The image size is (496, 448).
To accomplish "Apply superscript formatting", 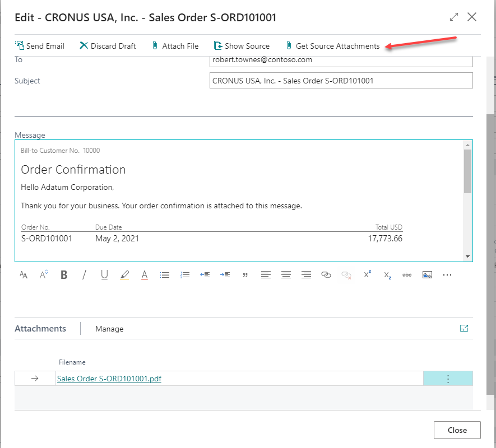I will [366, 274].
